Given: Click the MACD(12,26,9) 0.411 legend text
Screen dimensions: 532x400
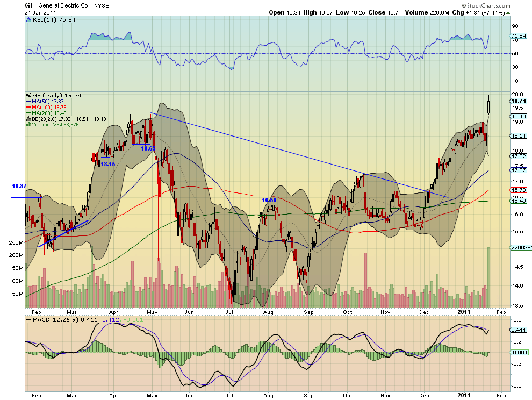Looking at the screenshot, I should 66,319.
